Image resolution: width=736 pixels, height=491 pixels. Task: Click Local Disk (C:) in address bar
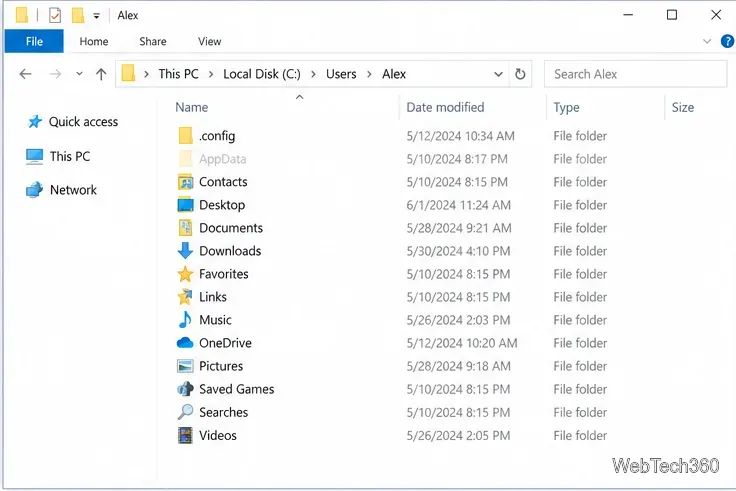261,74
